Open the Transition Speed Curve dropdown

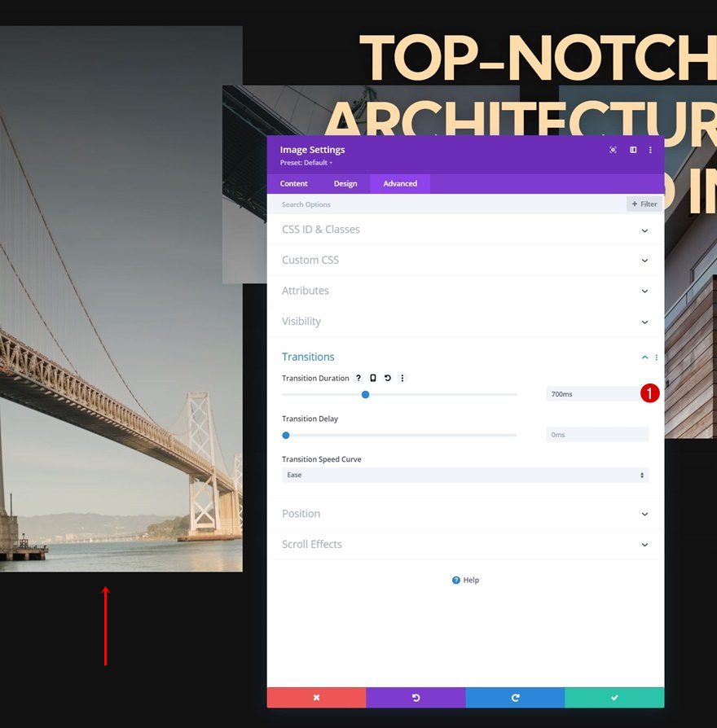coord(465,475)
